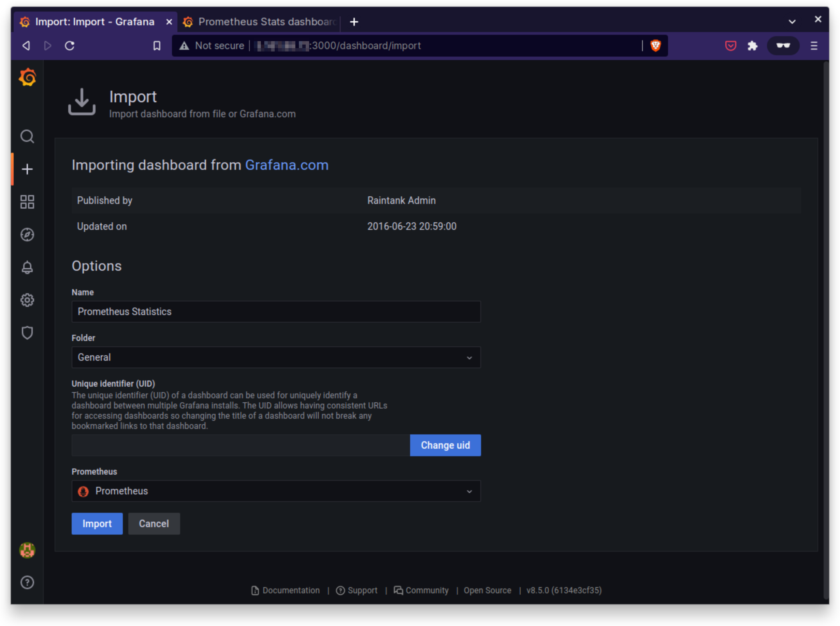Viewport: 840px width, 626px height.
Task: Click the user avatar in sidebar
Action: coord(27,550)
